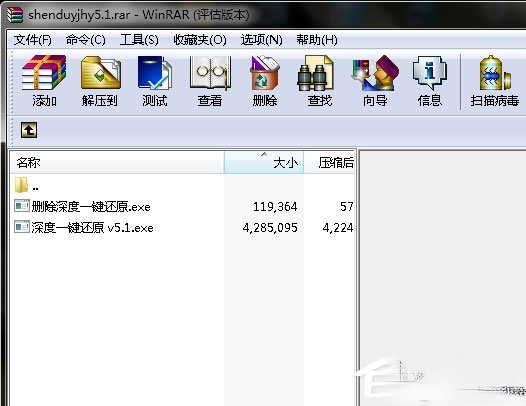The height and width of the screenshot is (406, 526).
Task: Click the 删除 (Delete) recycle icon
Action: [x=265, y=73]
